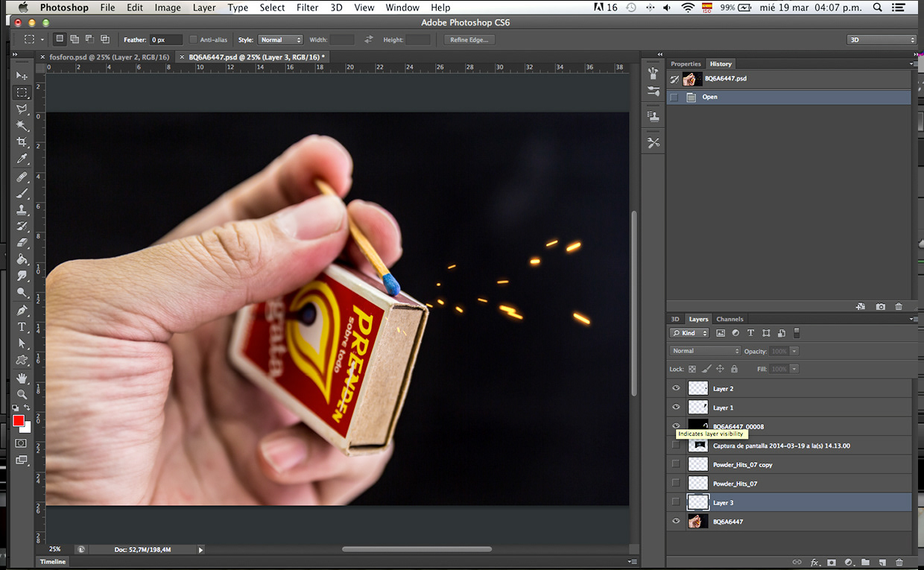This screenshot has height=570, width=924.
Task: Select the Clone Stamp tool
Action: 22,210
